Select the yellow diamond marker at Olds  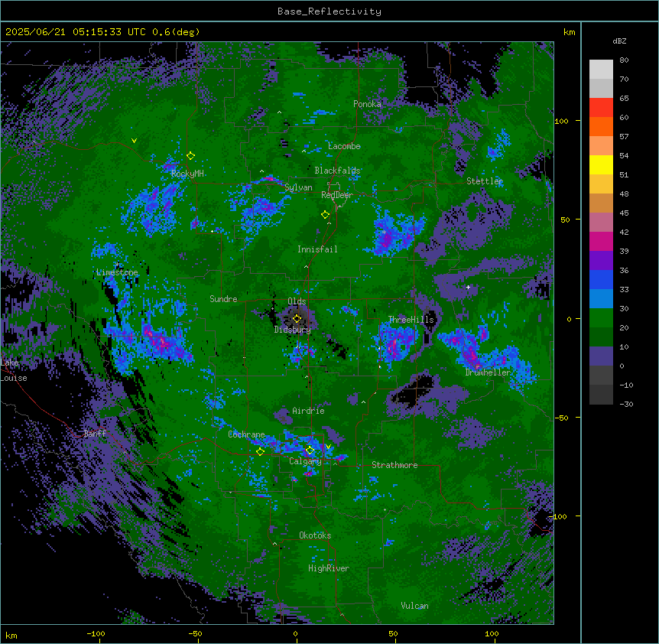297,318
